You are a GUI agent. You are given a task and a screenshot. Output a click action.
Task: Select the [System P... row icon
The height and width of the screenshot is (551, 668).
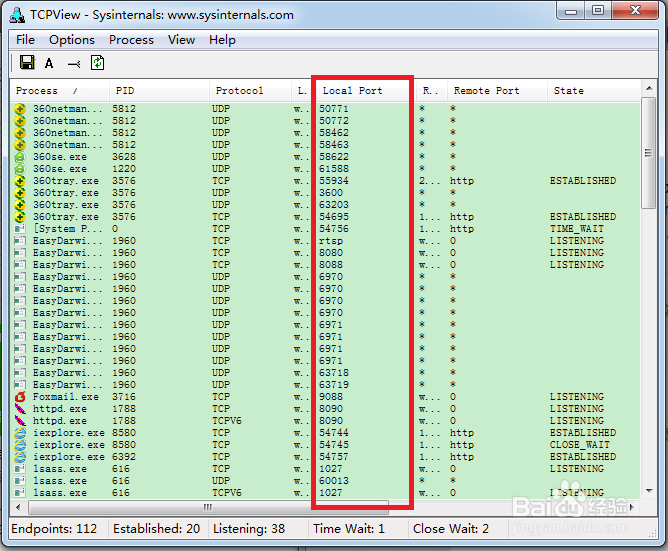click(x=20, y=229)
